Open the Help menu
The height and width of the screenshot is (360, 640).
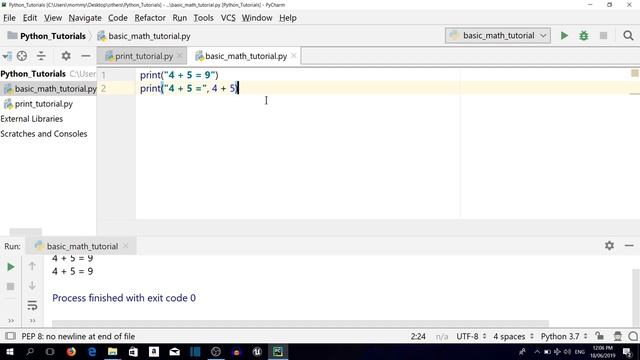click(288, 18)
